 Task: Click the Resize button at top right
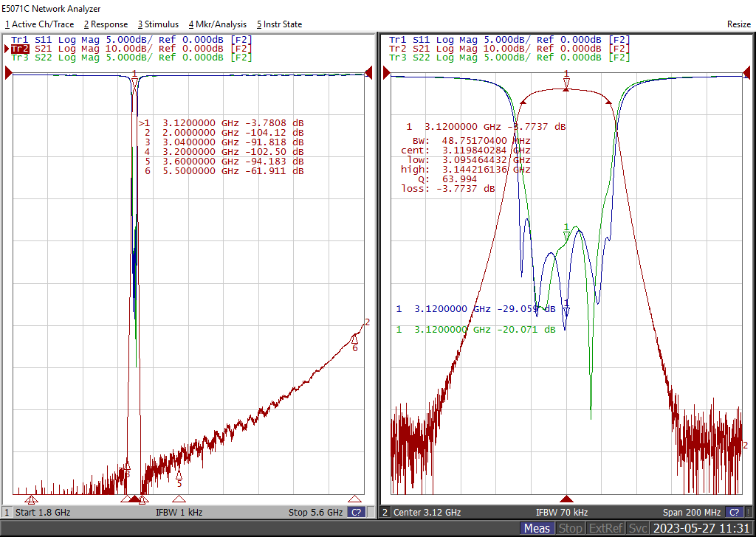click(738, 24)
